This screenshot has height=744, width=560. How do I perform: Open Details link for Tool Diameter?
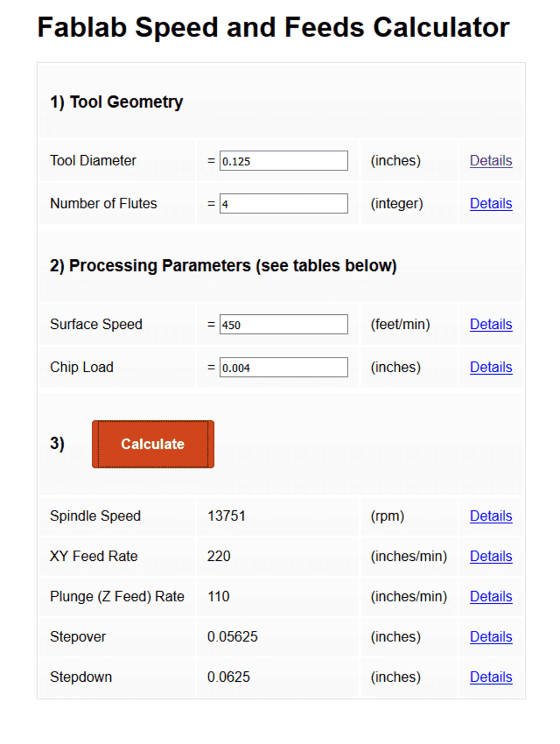click(491, 161)
